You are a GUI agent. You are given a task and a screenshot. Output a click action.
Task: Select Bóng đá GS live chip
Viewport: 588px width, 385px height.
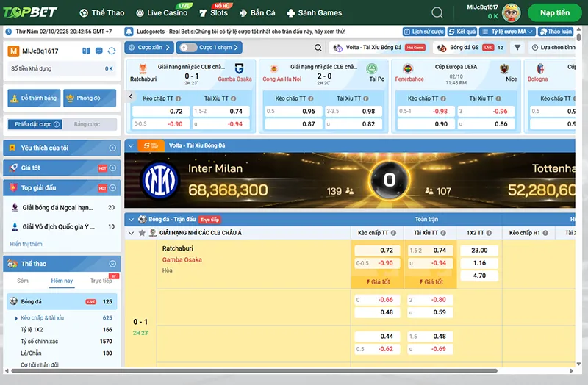(x=470, y=48)
